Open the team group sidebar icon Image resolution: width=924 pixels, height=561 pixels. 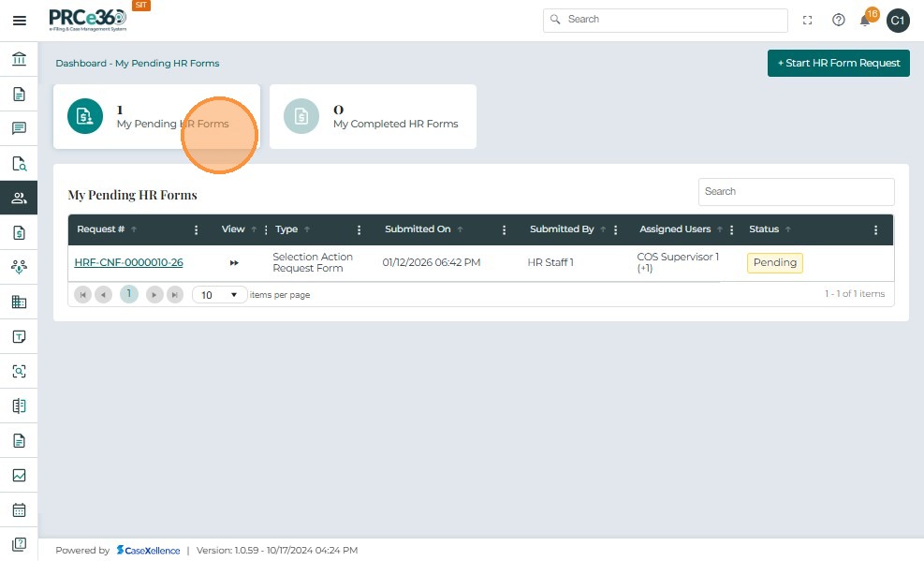point(19,267)
